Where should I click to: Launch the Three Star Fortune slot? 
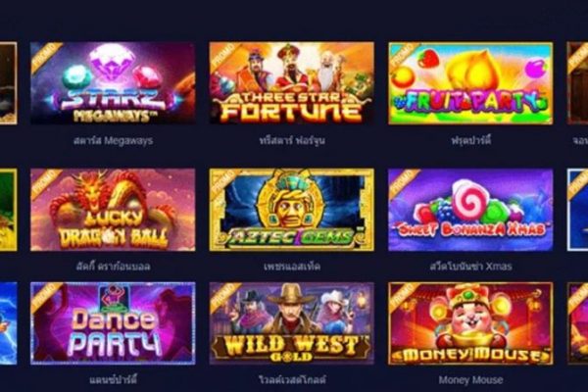coord(292,83)
